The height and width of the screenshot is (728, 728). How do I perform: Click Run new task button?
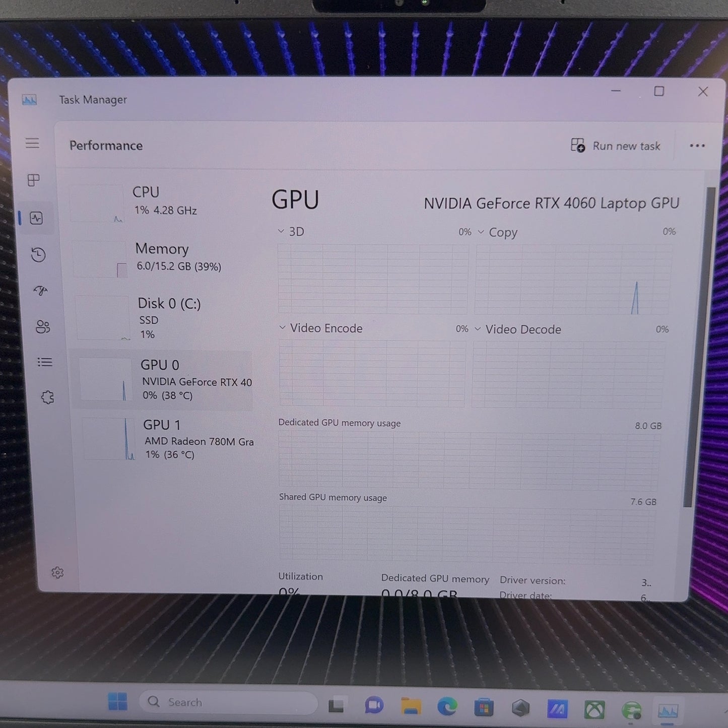coord(615,146)
